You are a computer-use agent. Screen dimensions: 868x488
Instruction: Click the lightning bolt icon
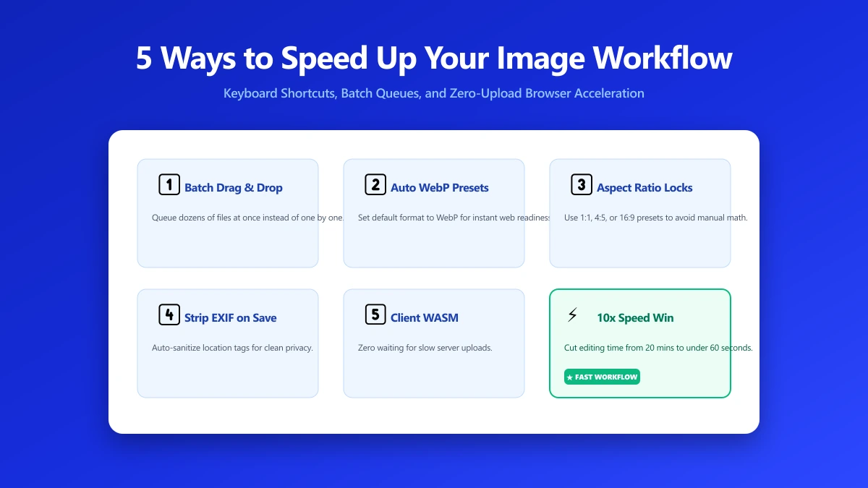click(x=573, y=315)
